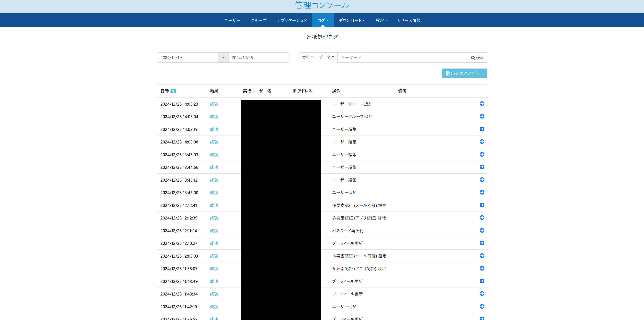This screenshot has width=644, height=320.
Task: Open リリース情報 page
Action: point(409,20)
